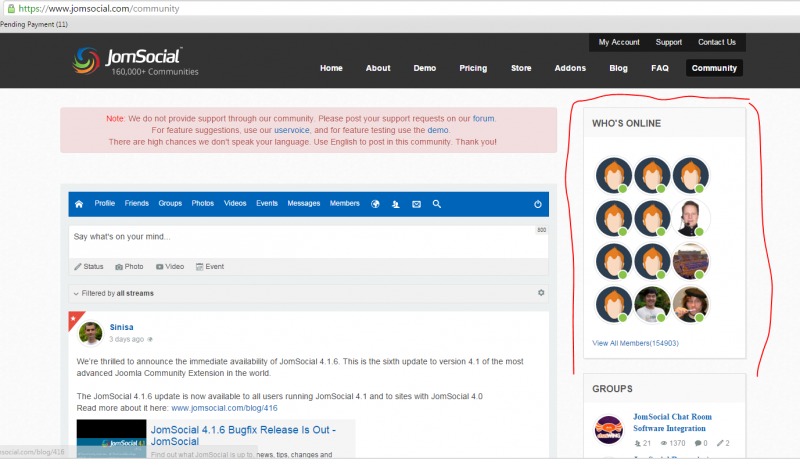Click Sinisa's name link
The width and height of the screenshot is (800, 459).
(x=121, y=327)
